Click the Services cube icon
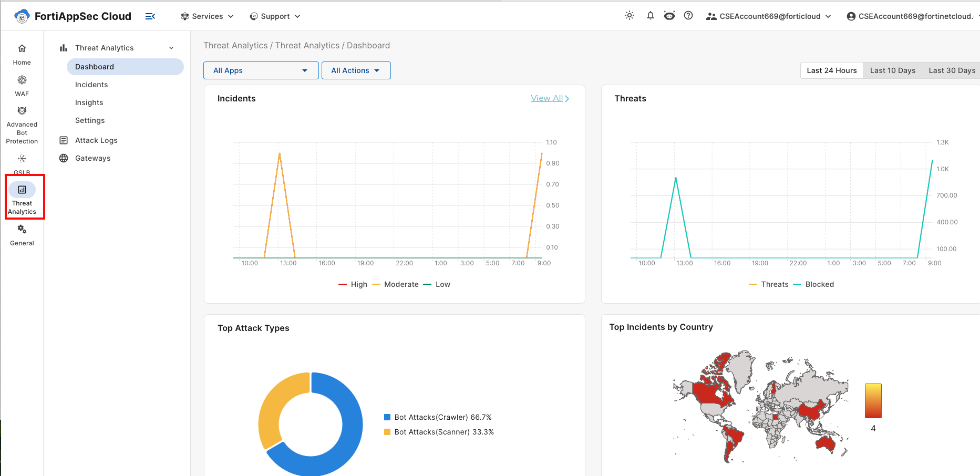980x476 pixels. pyautogui.click(x=185, y=16)
